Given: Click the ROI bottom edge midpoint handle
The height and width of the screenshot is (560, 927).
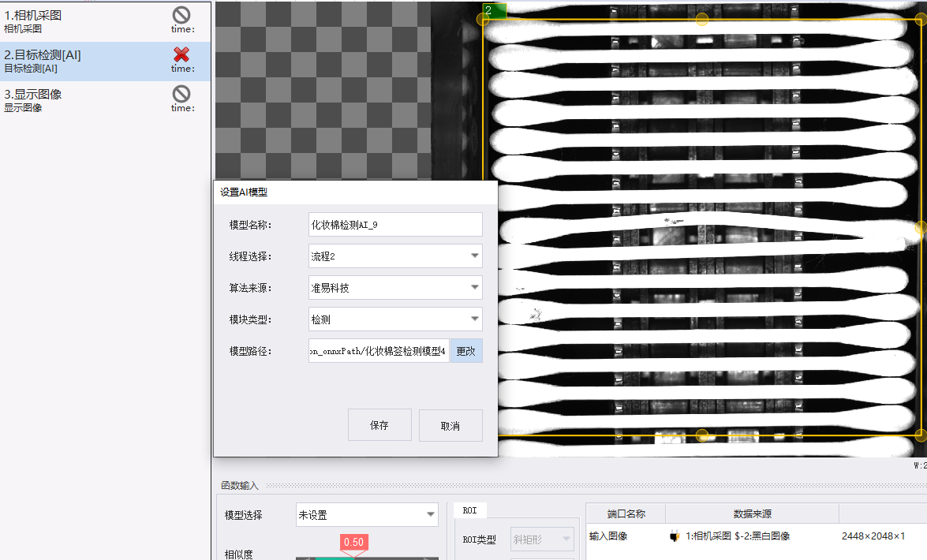Looking at the screenshot, I should pos(701,435).
